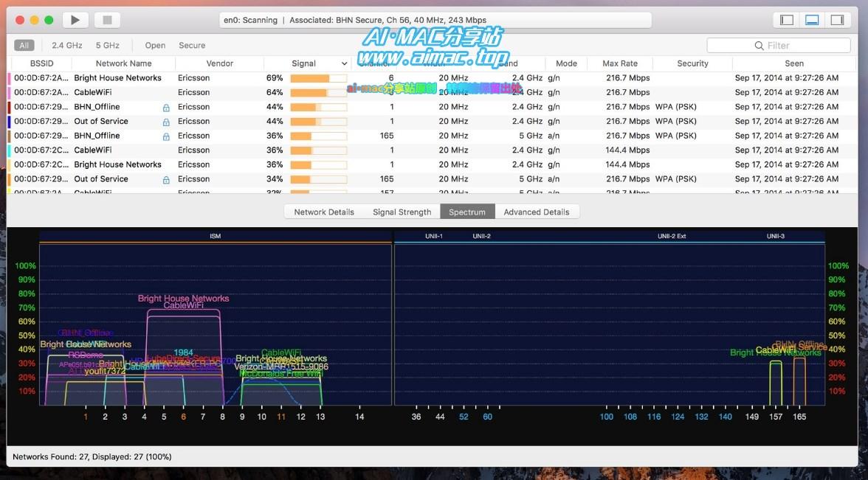This screenshot has width=868, height=480.
Task: Click lock icon on BHN_Offline 44% row
Action: pyautogui.click(x=166, y=108)
